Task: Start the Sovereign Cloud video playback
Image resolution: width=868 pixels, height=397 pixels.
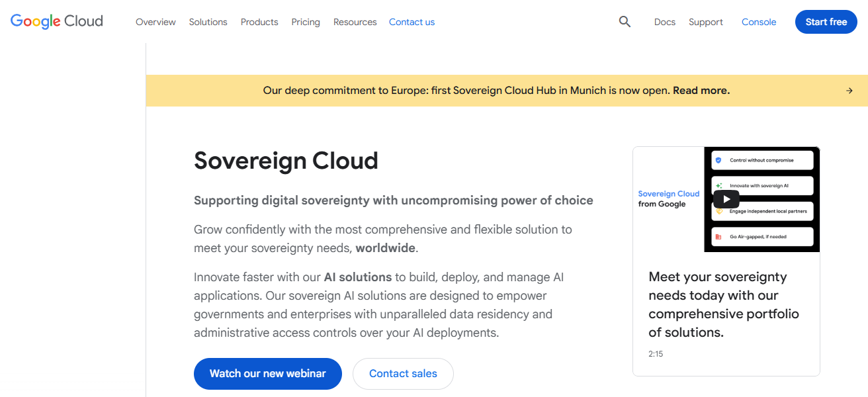Action: click(x=726, y=198)
